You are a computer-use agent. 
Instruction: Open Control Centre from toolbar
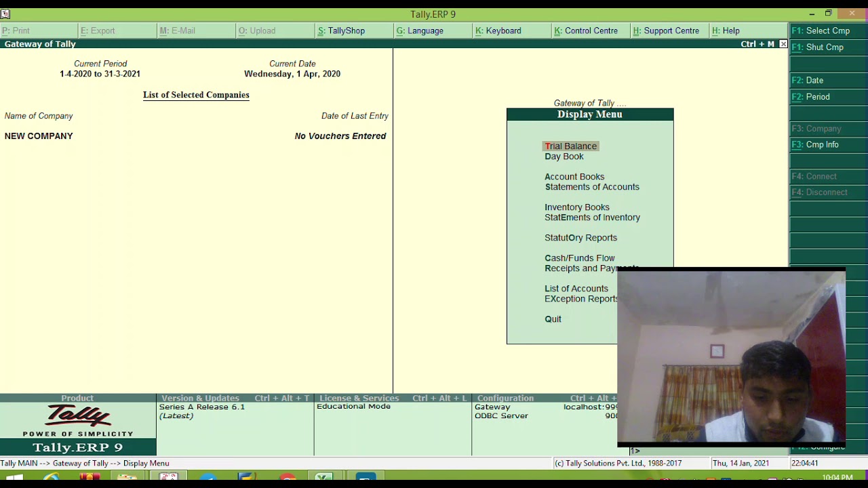[590, 30]
